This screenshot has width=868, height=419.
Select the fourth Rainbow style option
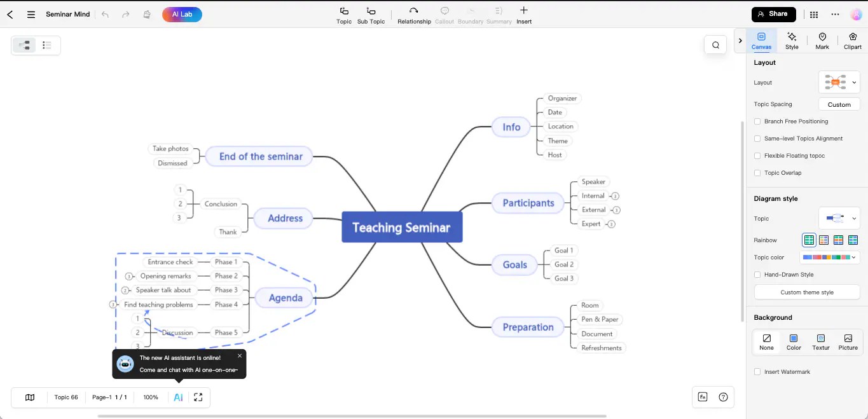(x=853, y=240)
